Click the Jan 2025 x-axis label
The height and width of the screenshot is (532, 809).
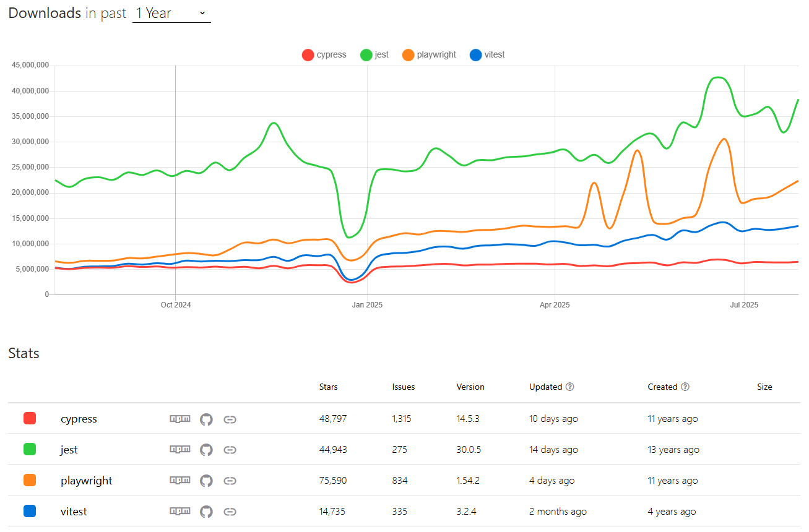[x=368, y=305]
